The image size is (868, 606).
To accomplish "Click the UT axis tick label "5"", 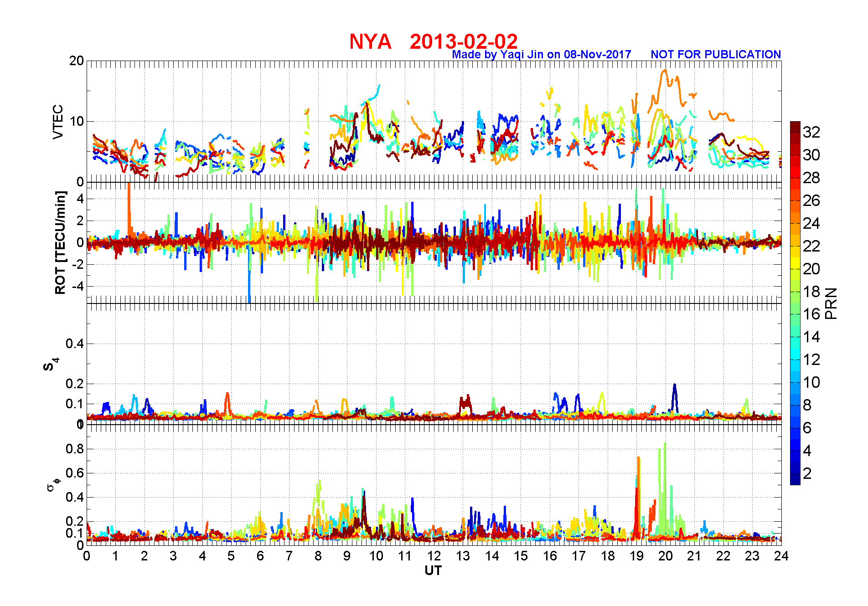I will [x=231, y=556].
